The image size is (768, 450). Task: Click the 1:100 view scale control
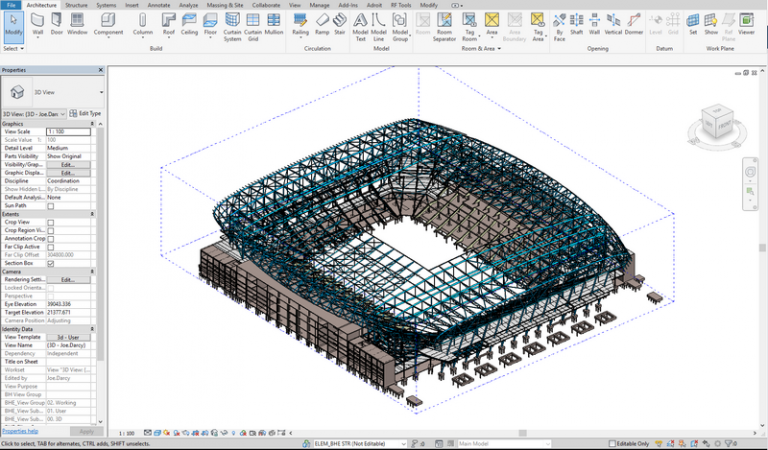(127, 433)
